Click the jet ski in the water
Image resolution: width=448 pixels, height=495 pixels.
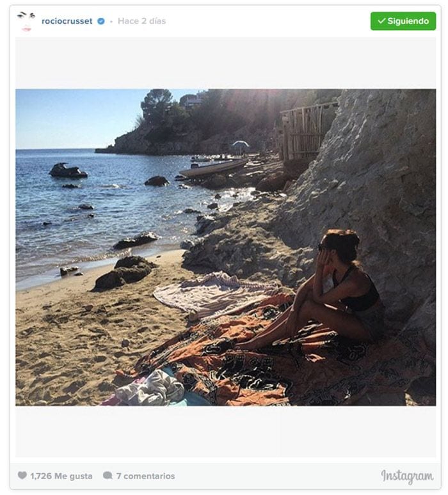coord(68,170)
